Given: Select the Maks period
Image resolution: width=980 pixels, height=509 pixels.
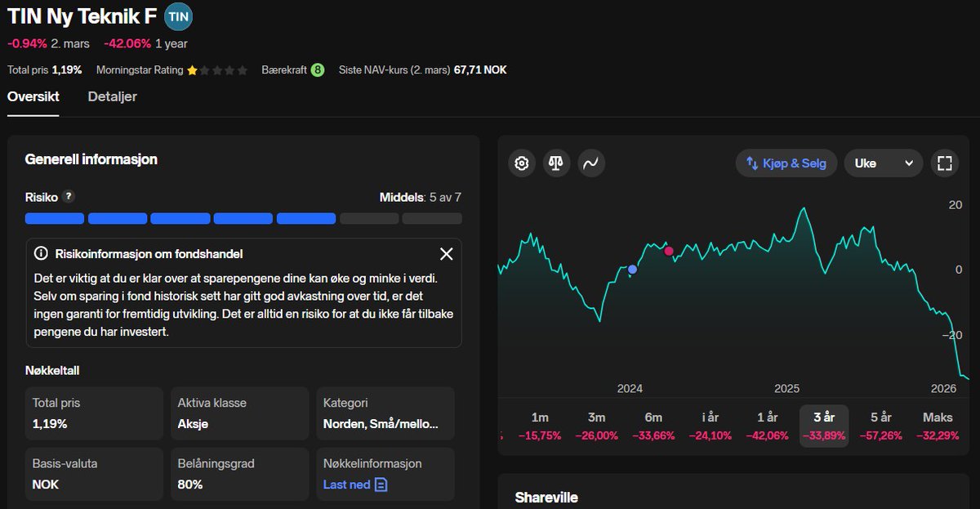Looking at the screenshot, I should [938, 426].
